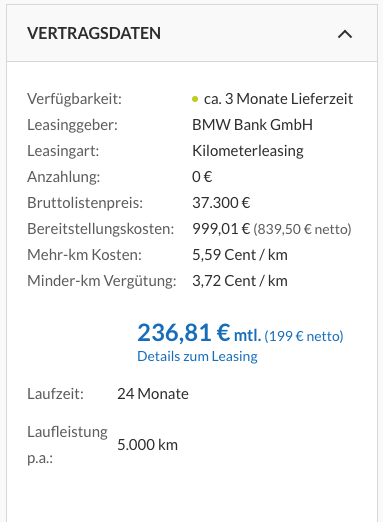Open the Details zum Leasing link
The image size is (383, 522).
pyautogui.click(x=197, y=356)
